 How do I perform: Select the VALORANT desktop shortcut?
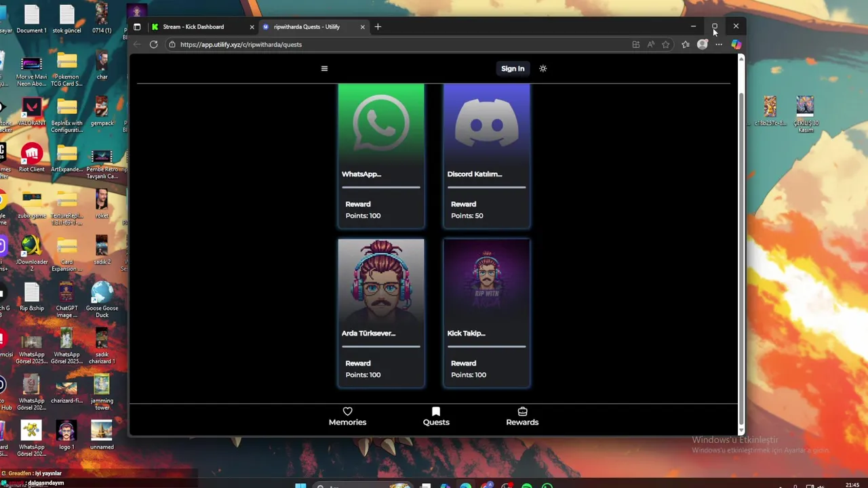[31, 113]
